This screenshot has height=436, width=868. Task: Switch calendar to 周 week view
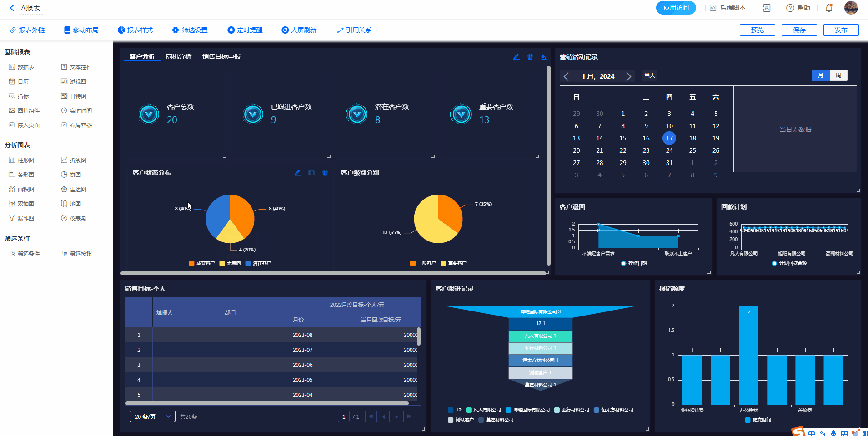coord(838,75)
